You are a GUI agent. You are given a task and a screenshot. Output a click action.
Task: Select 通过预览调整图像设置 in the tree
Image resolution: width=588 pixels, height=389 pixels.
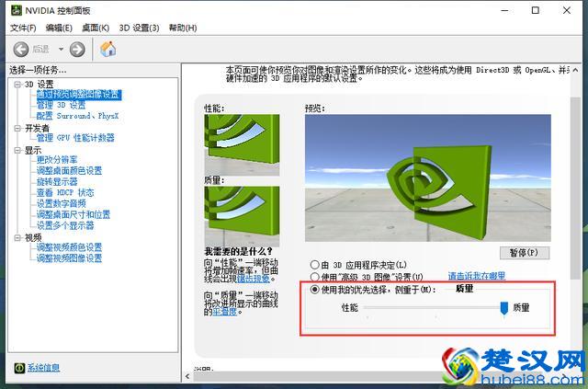(x=79, y=95)
